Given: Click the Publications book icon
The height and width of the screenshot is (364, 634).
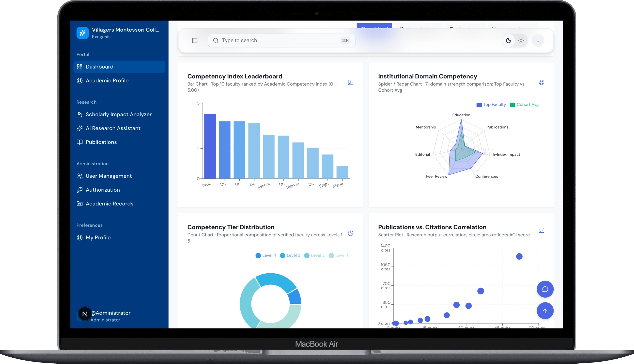Looking at the screenshot, I should coord(79,142).
